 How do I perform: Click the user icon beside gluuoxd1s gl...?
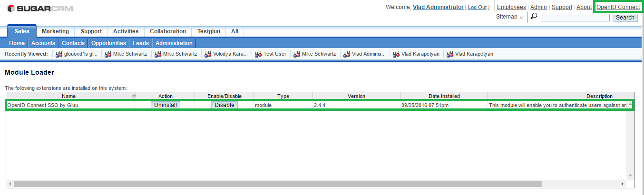point(59,54)
